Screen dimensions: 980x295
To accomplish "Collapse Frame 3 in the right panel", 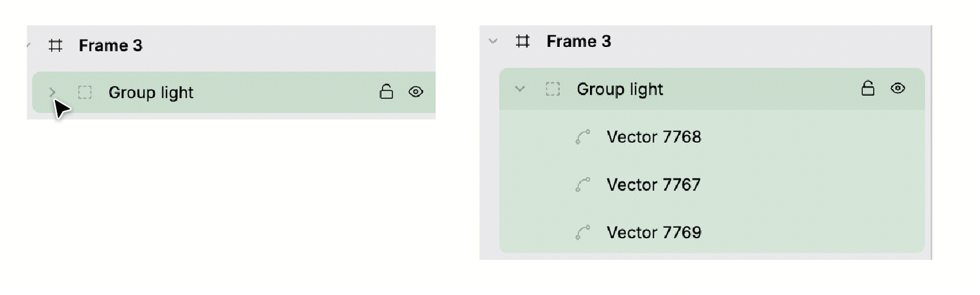I will [493, 41].
